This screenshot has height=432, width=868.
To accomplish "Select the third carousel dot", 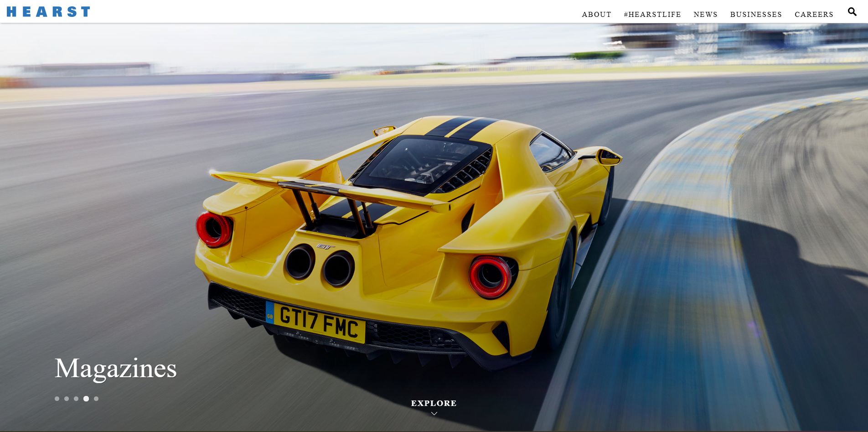I will 76,399.
